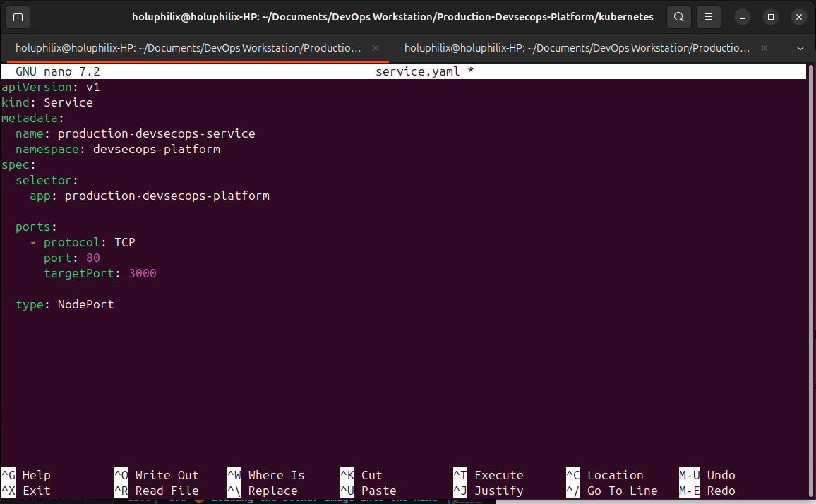Close the second terminal tab
The width and height of the screenshot is (816, 504).
764,48
